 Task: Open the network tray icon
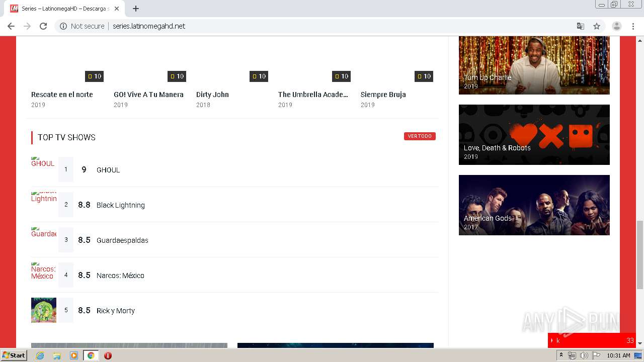pyautogui.click(x=572, y=355)
